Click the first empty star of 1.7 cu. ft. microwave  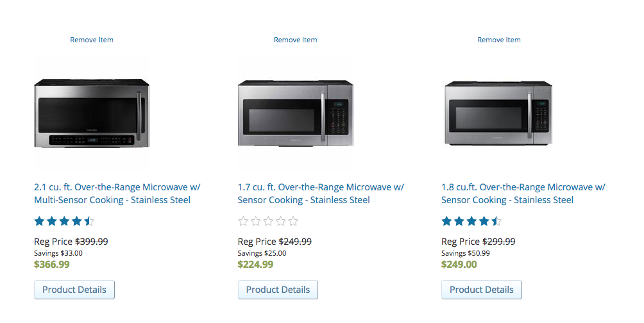click(x=243, y=222)
